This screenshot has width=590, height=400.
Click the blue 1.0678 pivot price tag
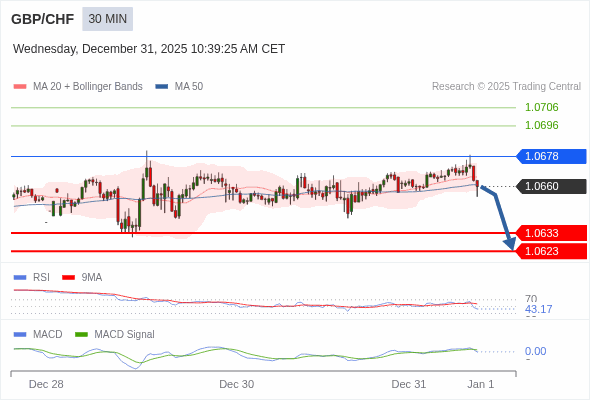click(551, 156)
